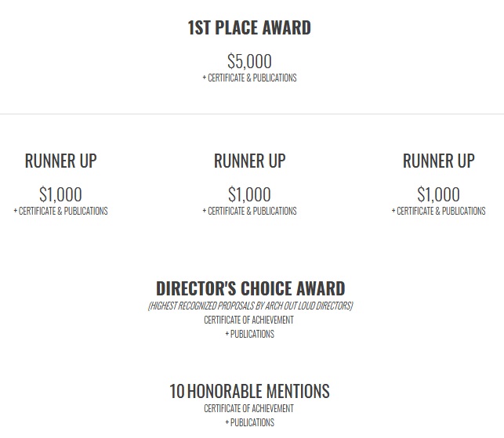Image resolution: width=504 pixels, height=438 pixels.
Task: Click the 10 HONORABLE MENTIONS heading
Action: tap(249, 392)
